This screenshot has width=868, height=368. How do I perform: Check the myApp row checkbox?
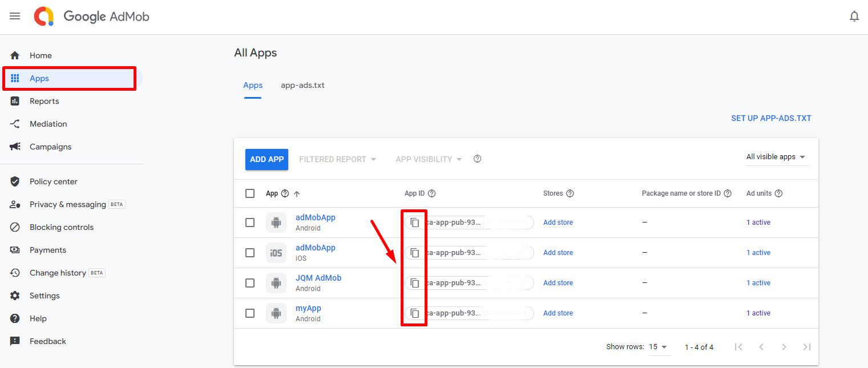[250, 313]
